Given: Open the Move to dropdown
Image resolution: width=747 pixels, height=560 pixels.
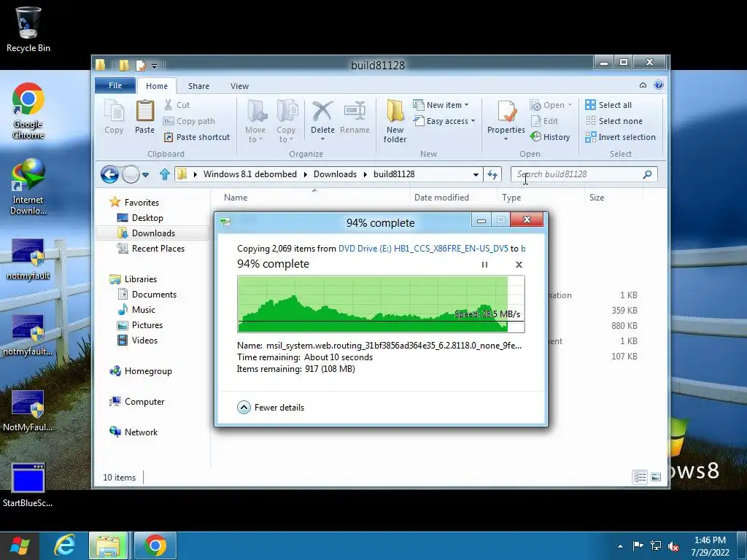Looking at the screenshot, I should 255,122.
